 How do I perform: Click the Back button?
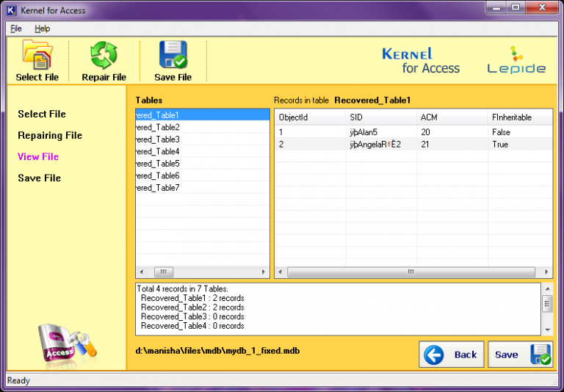click(x=452, y=355)
